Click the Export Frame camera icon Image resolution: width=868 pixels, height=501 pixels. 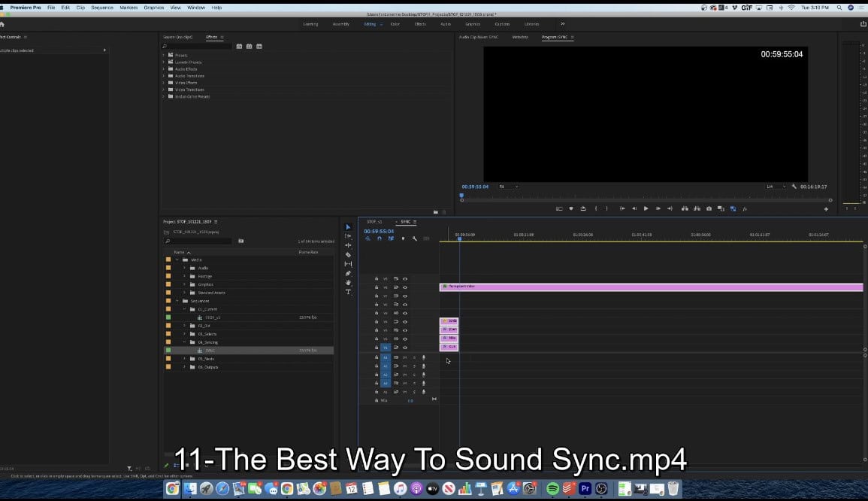tap(709, 208)
